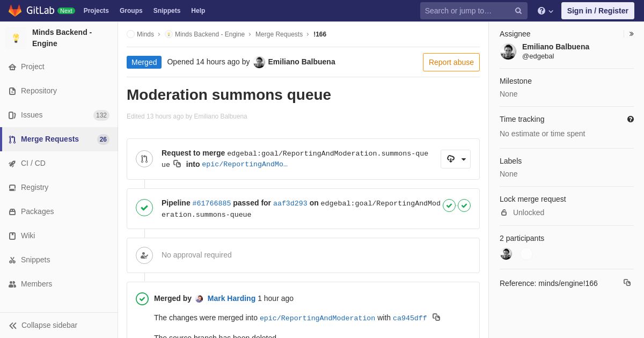644x338 pixels.
Task: Collapse sidebar using the bottom toggle
Action: (59, 325)
